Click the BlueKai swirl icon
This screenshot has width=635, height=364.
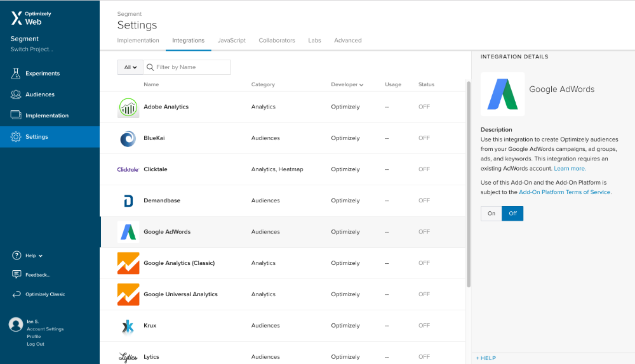coord(128,138)
